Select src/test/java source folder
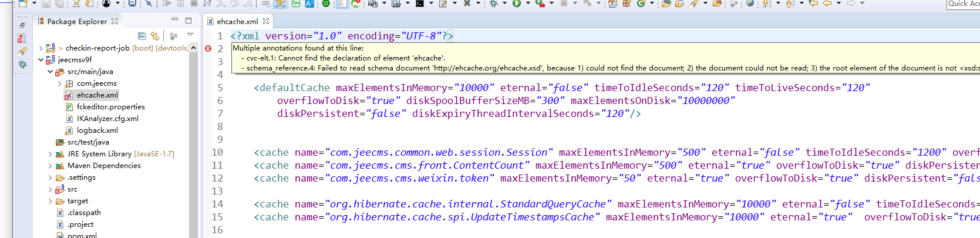The height and width of the screenshot is (238, 980). tap(88, 142)
